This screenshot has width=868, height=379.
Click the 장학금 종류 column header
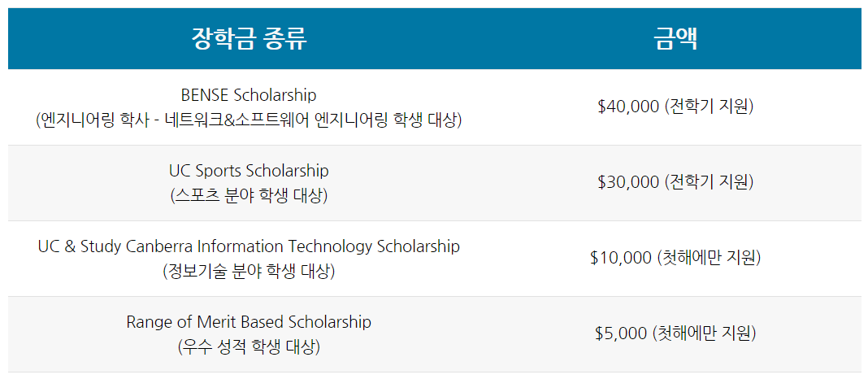(x=249, y=39)
